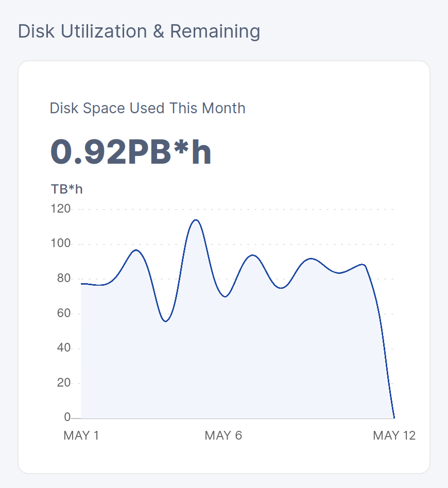Select the Disk Space Used This Month title
This screenshot has width=448, height=488.
(148, 108)
